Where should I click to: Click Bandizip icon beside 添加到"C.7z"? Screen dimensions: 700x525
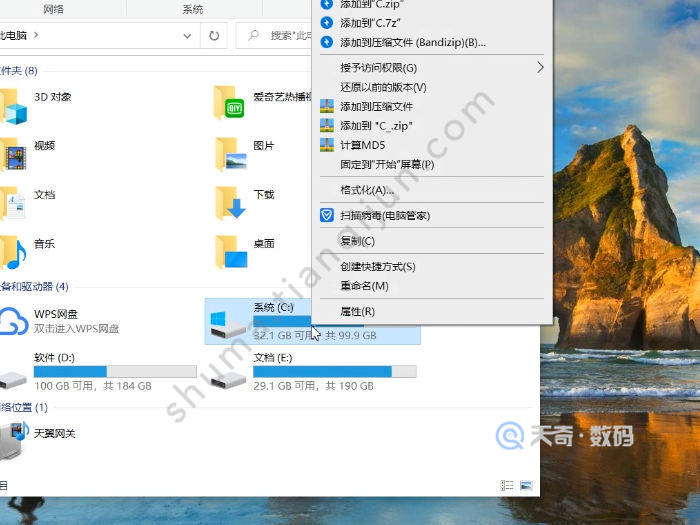click(327, 22)
